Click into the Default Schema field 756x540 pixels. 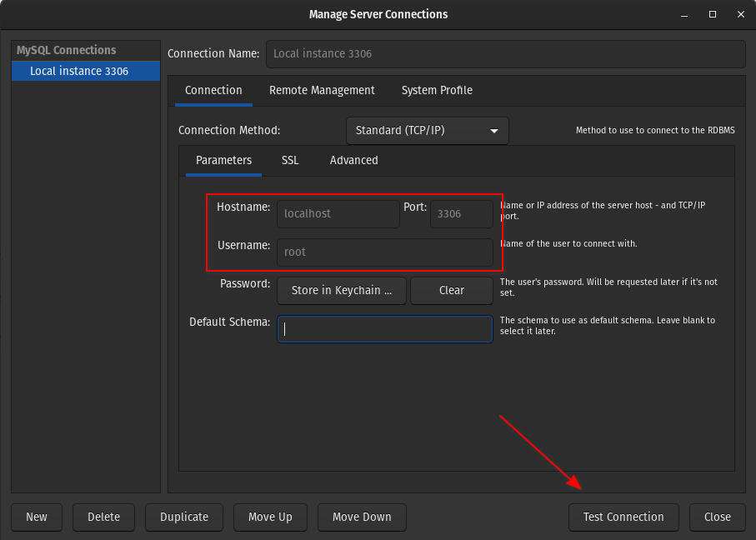384,328
